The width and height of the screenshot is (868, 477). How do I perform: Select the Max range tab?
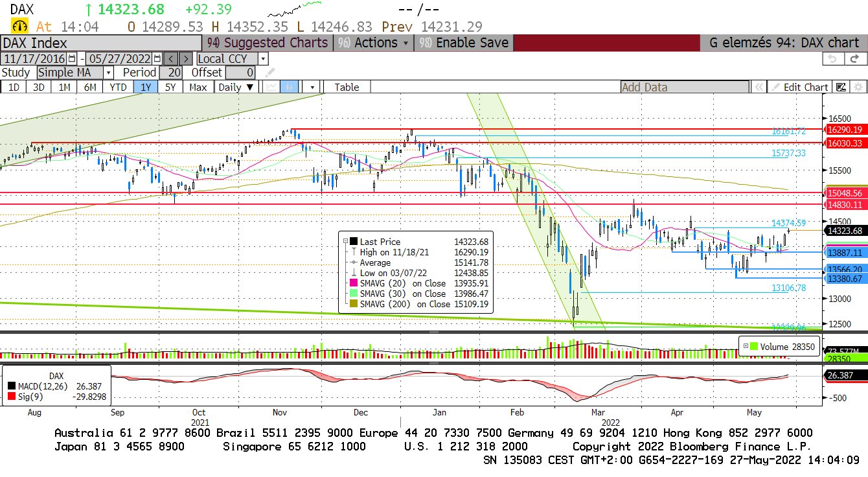(x=198, y=87)
